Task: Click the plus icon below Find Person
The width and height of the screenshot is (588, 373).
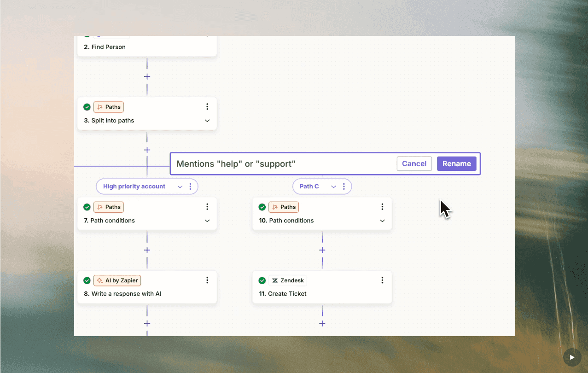Action: pyautogui.click(x=147, y=76)
